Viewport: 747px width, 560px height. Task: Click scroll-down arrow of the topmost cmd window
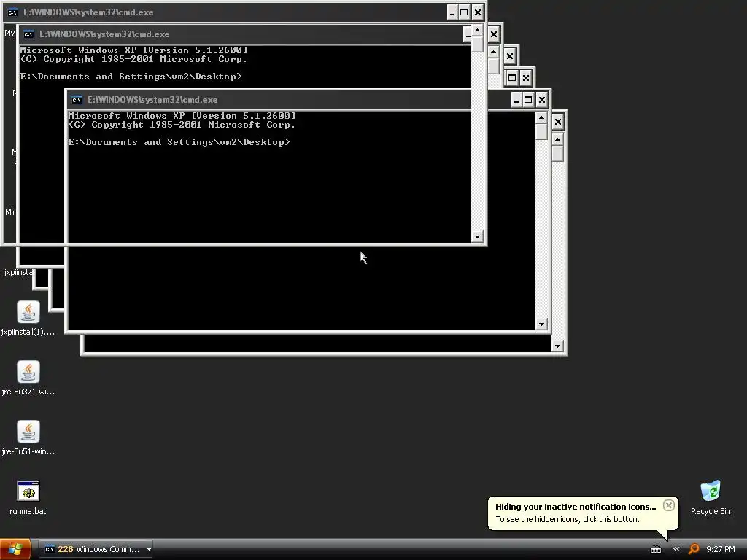click(x=477, y=237)
